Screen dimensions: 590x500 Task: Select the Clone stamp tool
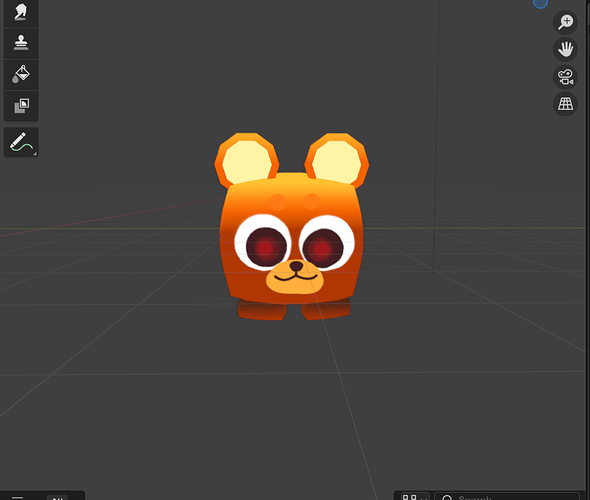coord(21,43)
